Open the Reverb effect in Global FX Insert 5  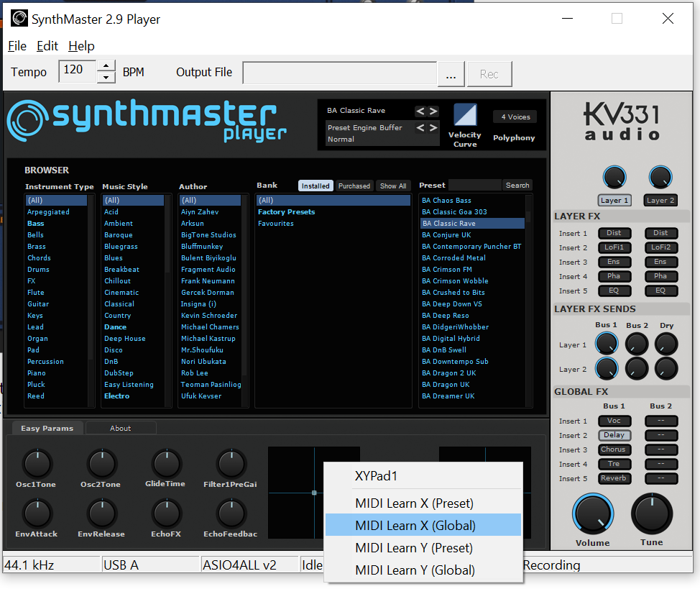pos(614,478)
